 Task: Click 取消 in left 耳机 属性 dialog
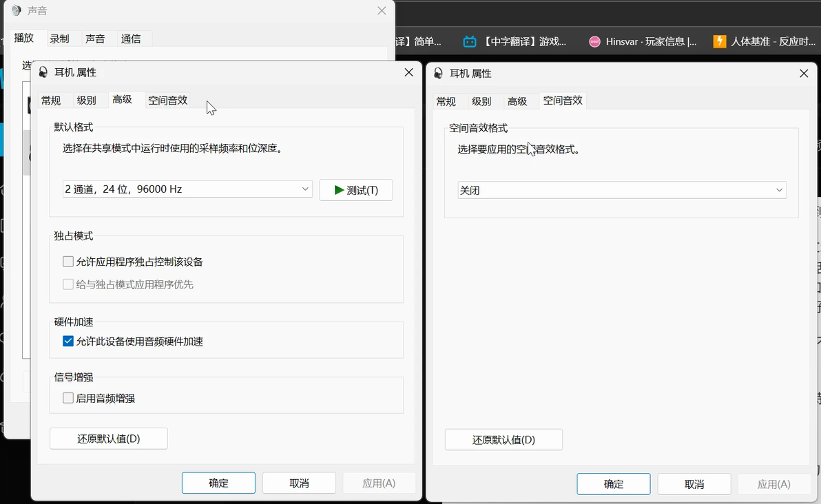pos(300,483)
